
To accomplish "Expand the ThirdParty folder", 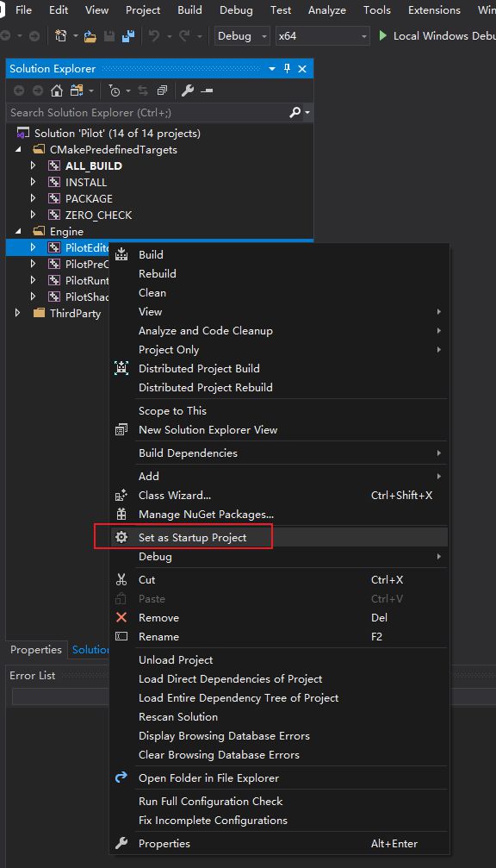I will pos(18,313).
